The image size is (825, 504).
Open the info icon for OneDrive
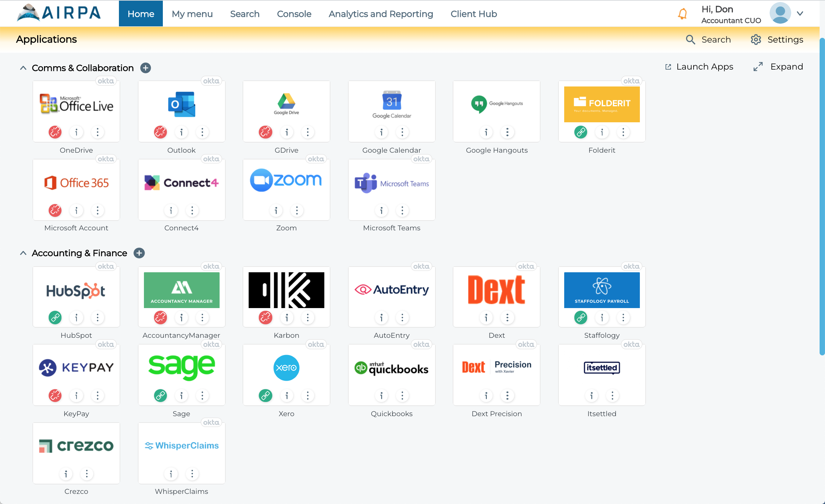pos(76,132)
